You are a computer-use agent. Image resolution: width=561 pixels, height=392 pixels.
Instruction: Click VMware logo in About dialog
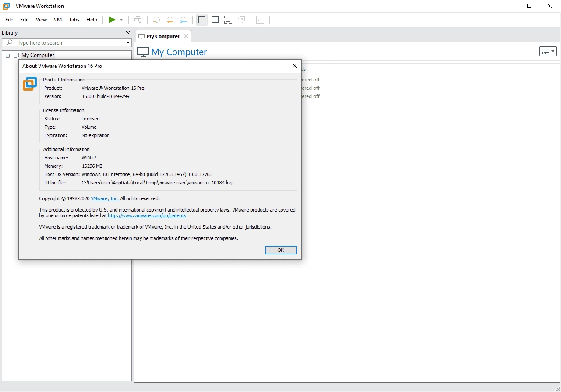pos(30,84)
